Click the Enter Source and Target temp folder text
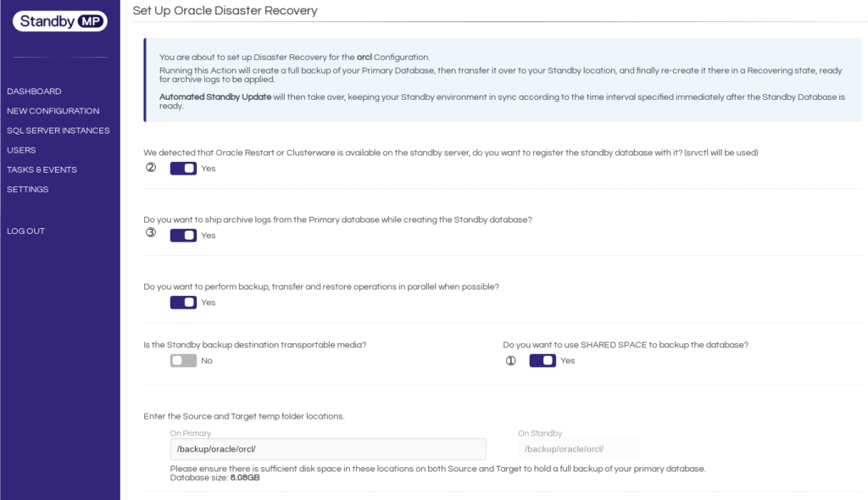868x500 pixels. click(243, 416)
